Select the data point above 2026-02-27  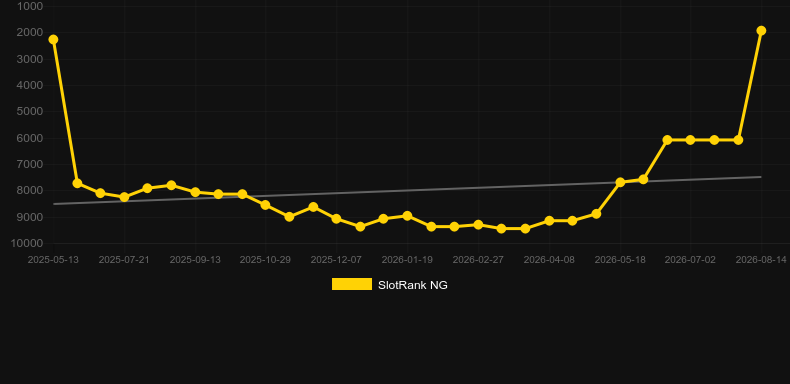[x=478, y=225]
